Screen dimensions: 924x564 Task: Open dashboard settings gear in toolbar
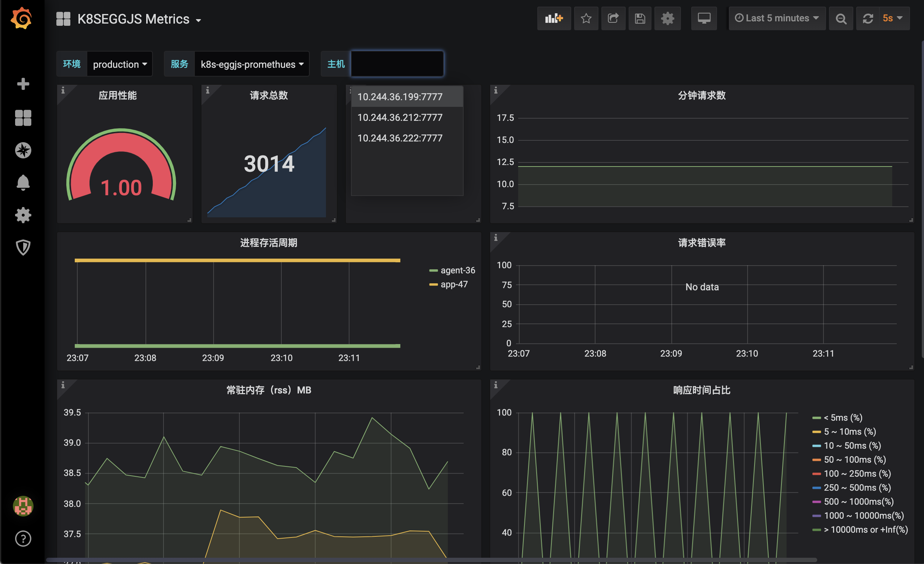tap(667, 18)
